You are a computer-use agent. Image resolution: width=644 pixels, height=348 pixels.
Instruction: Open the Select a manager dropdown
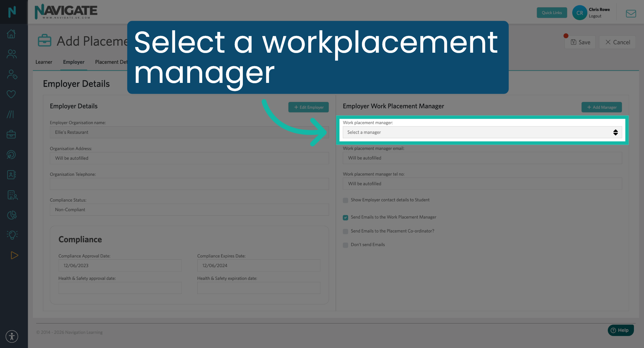tap(482, 132)
